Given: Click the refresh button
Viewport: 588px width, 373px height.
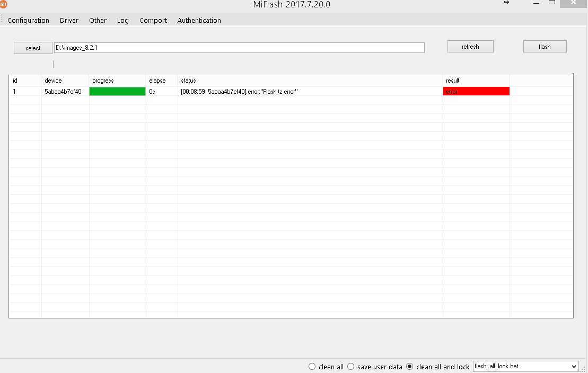Looking at the screenshot, I should [x=470, y=47].
